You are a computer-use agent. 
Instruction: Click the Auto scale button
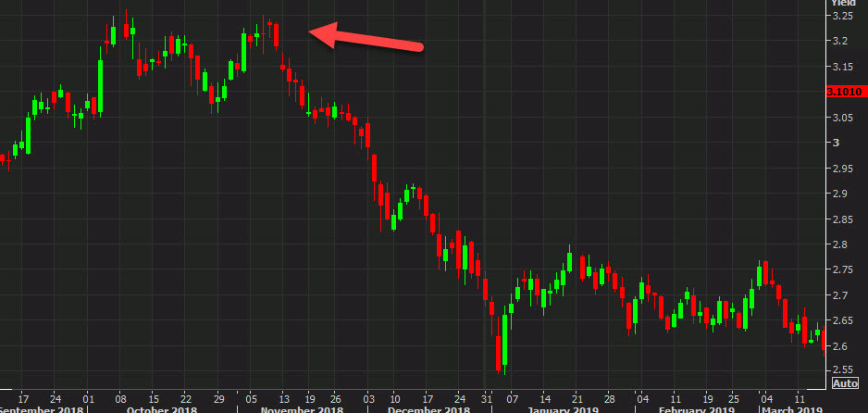coord(845,383)
